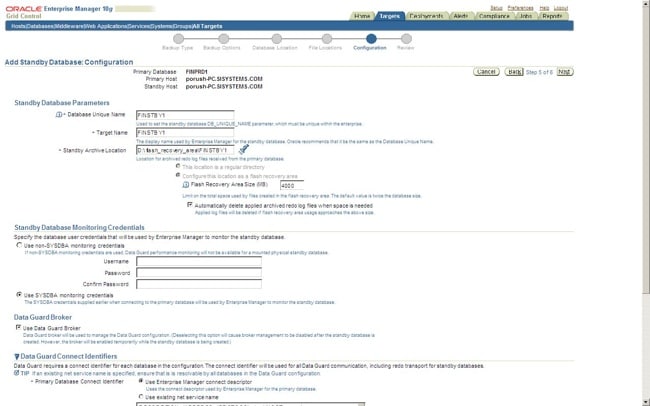Image resolution: width=650 pixels, height=406 pixels.
Task: Click the File Locations step label
Action: [x=325, y=48]
